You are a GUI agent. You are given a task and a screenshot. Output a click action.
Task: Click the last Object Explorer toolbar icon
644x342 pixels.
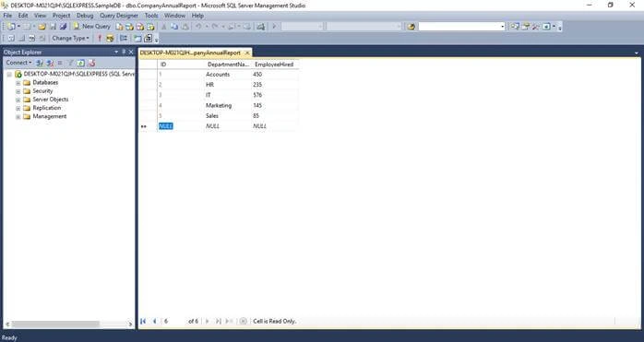click(91, 63)
